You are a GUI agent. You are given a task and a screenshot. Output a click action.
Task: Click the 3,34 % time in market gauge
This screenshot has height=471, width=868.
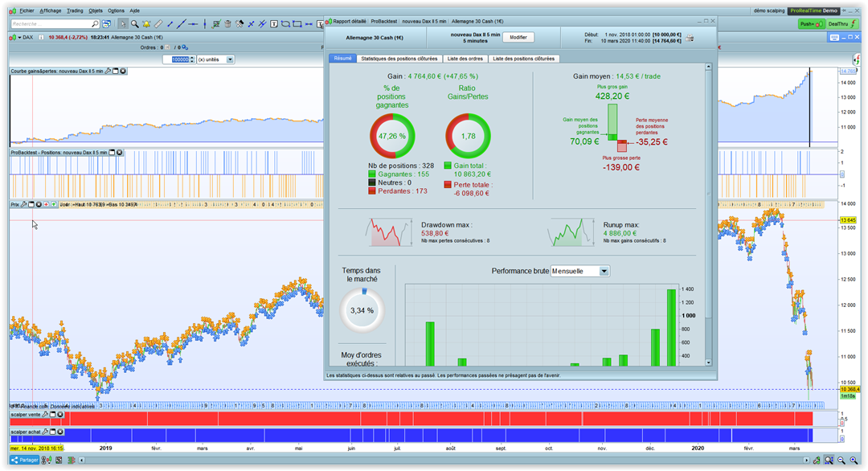[x=362, y=310]
